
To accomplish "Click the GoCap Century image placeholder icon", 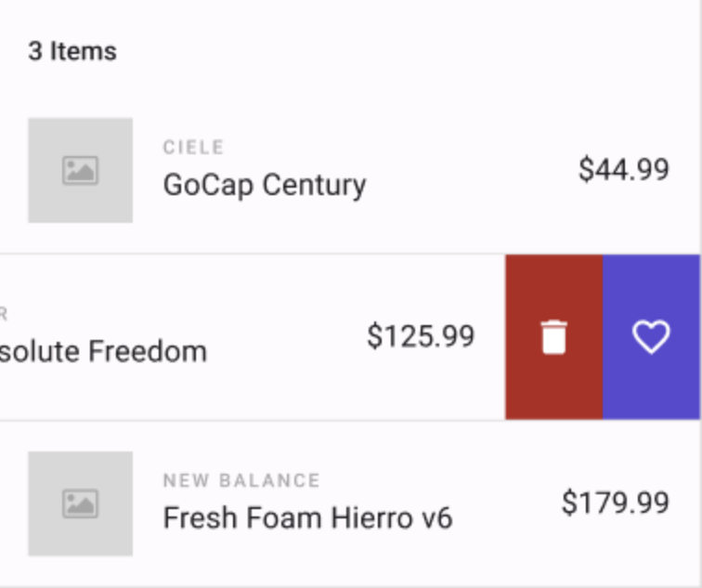I will pos(80,171).
